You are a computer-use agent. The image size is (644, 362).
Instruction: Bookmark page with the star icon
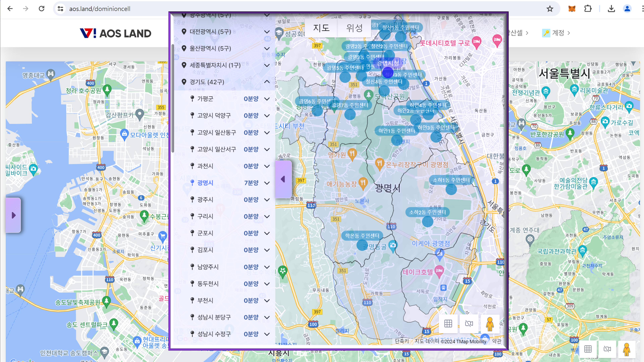tap(550, 9)
